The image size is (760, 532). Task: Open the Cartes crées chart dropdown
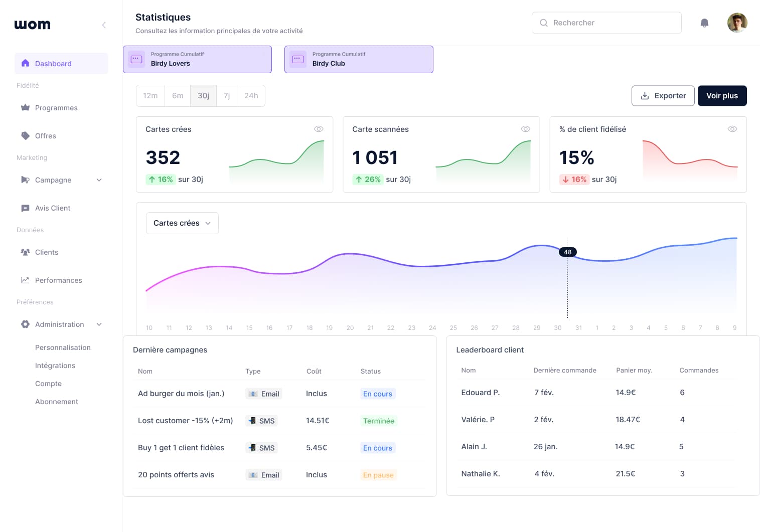[182, 223]
